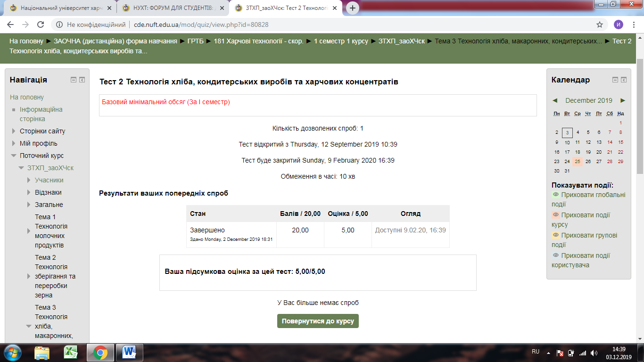This screenshot has height=362, width=644.
Task: Toggle Приховати групові події eye icon
Action: click(x=556, y=235)
